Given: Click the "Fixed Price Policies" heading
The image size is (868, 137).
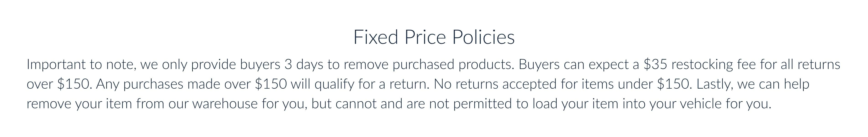Looking at the screenshot, I should (434, 37).
